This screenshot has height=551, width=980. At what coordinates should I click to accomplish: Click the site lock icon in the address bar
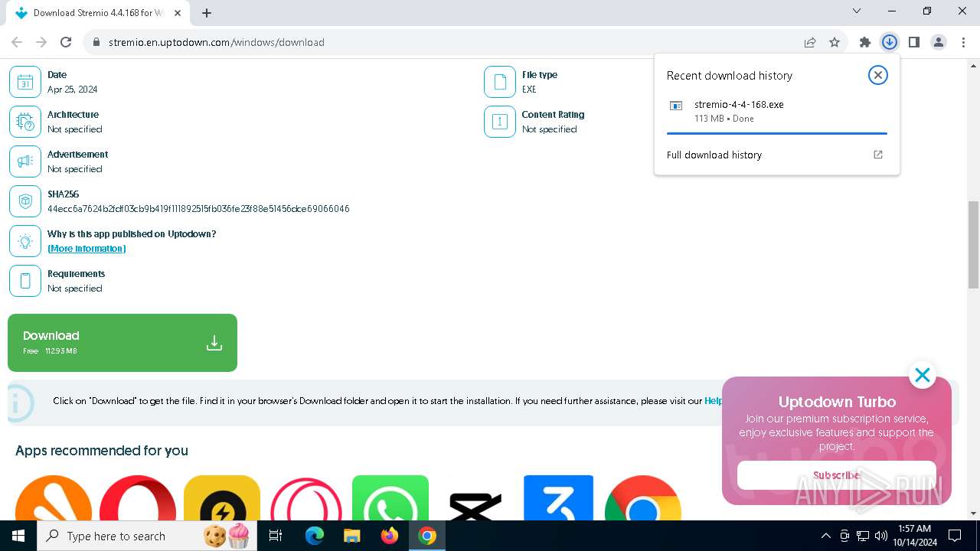(x=96, y=42)
